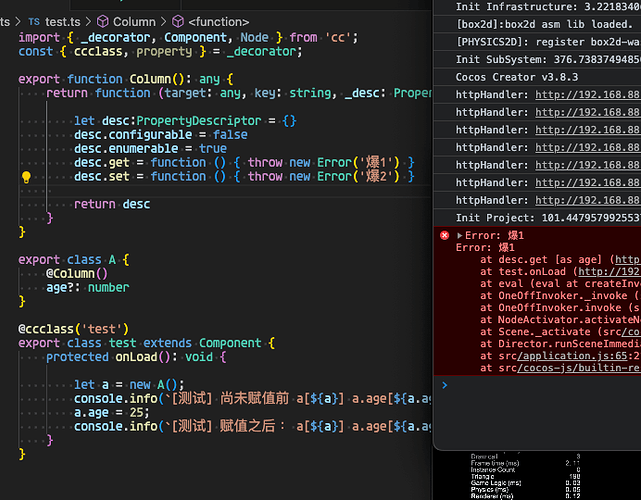Screen dimensions: 641x500
Task: Click 'age?: number' property line
Action: [x=87, y=287]
